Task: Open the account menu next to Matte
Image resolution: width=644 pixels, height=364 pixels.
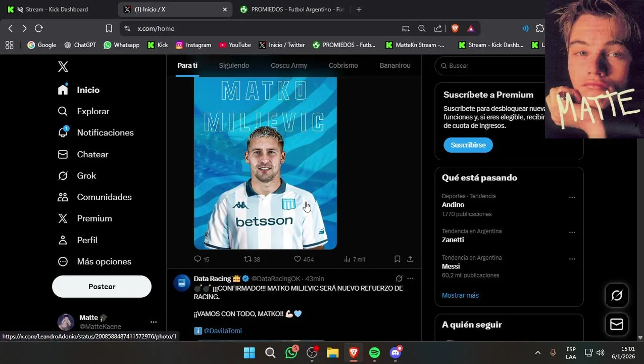Action: click(154, 322)
